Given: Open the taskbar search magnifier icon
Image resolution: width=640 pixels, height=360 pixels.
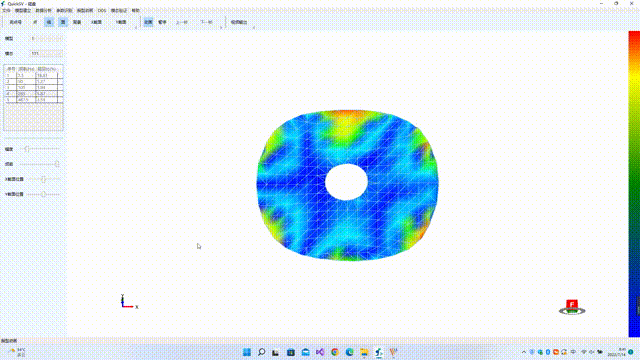Looking at the screenshot, I should pyautogui.click(x=262, y=352).
